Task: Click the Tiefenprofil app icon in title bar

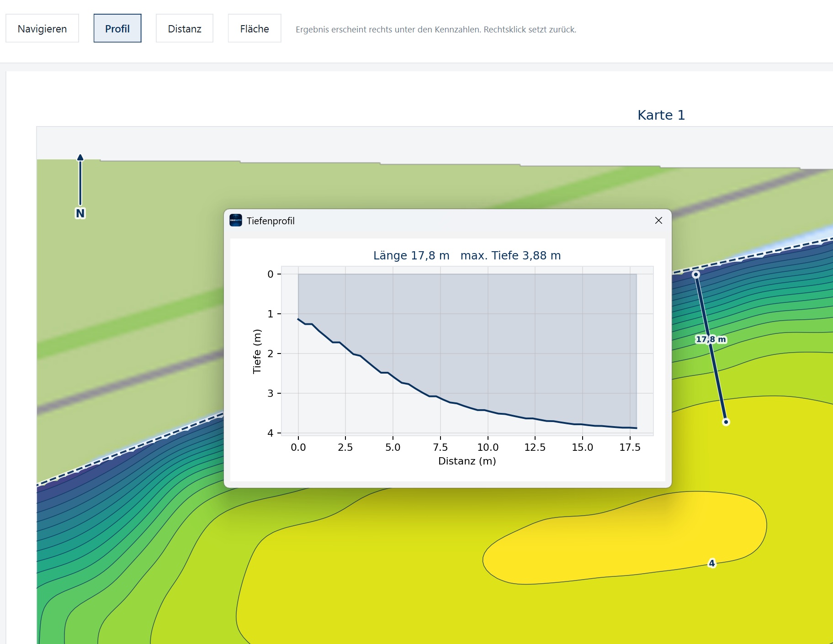Action: click(x=236, y=221)
